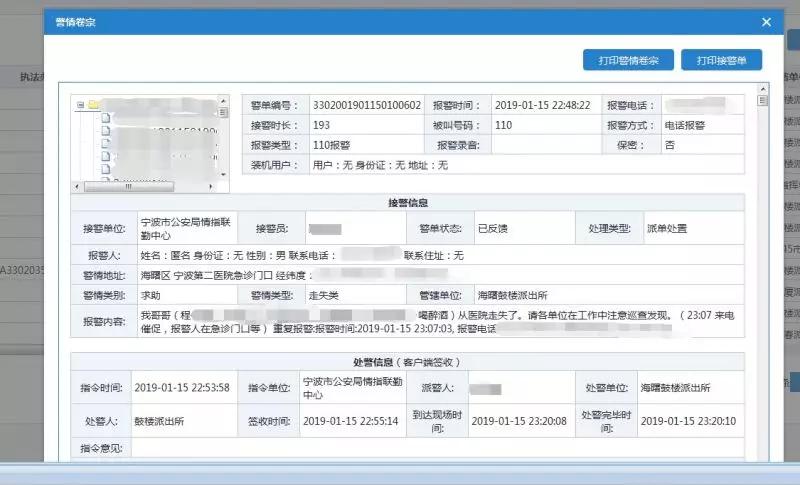Click the 签收时间 value 2019-01-15 22:55:14

tap(351, 421)
